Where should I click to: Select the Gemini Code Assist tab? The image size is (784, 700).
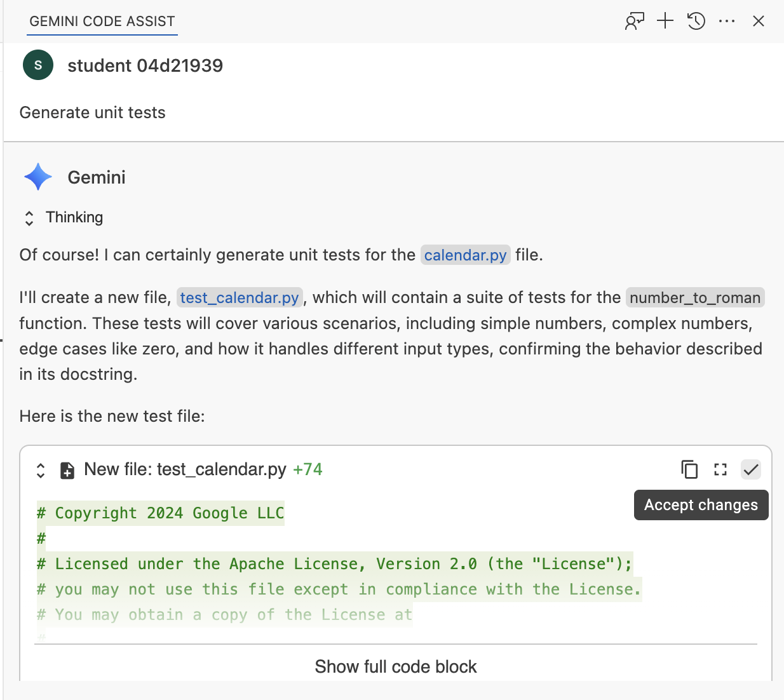(x=102, y=22)
